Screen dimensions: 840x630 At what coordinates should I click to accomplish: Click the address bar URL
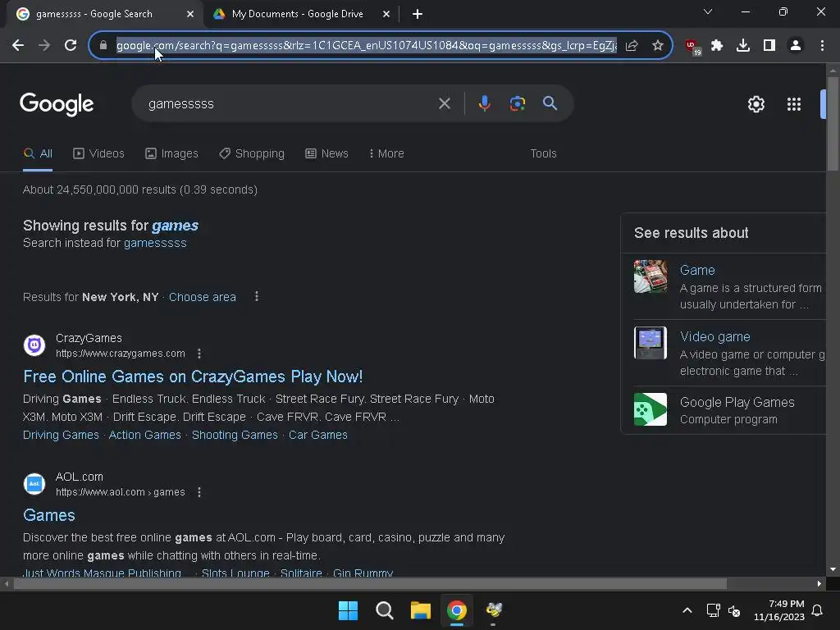pyautogui.click(x=367, y=46)
